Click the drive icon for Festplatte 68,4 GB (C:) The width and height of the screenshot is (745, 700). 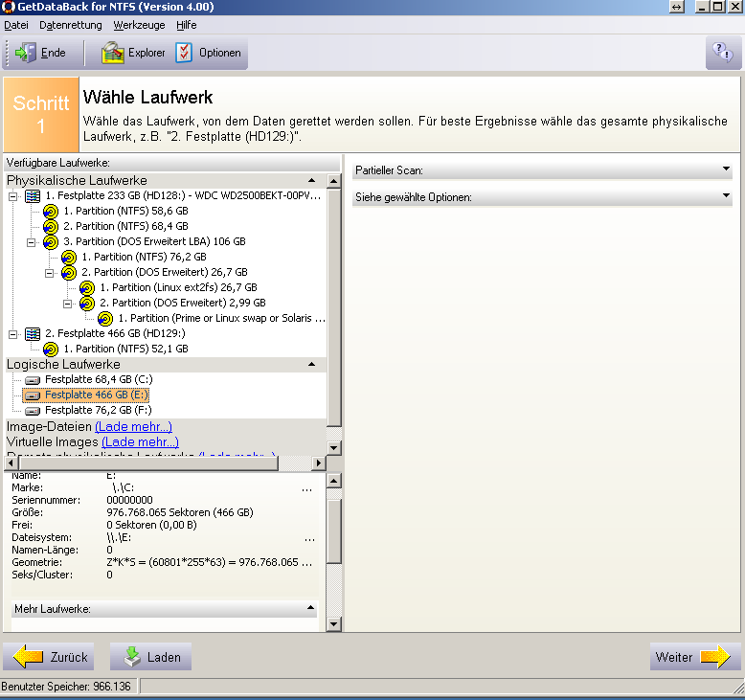[33, 380]
